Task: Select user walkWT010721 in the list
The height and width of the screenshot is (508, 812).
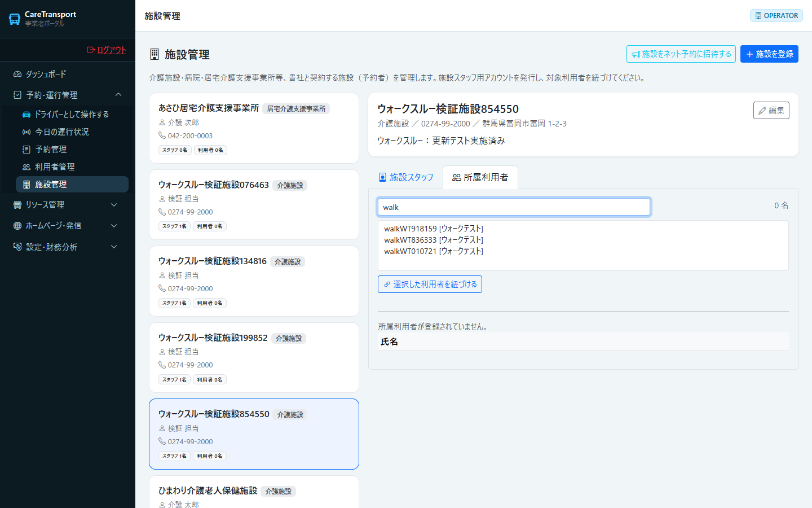Action: click(434, 251)
